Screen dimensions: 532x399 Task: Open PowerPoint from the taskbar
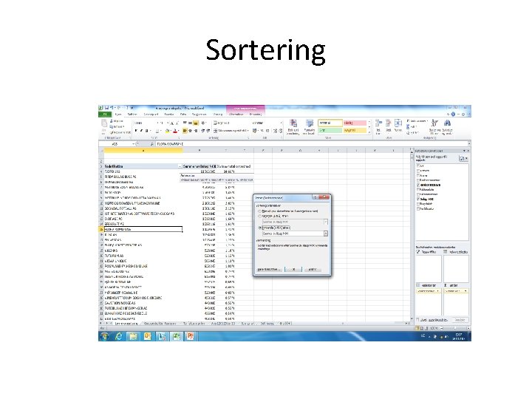(x=190, y=336)
